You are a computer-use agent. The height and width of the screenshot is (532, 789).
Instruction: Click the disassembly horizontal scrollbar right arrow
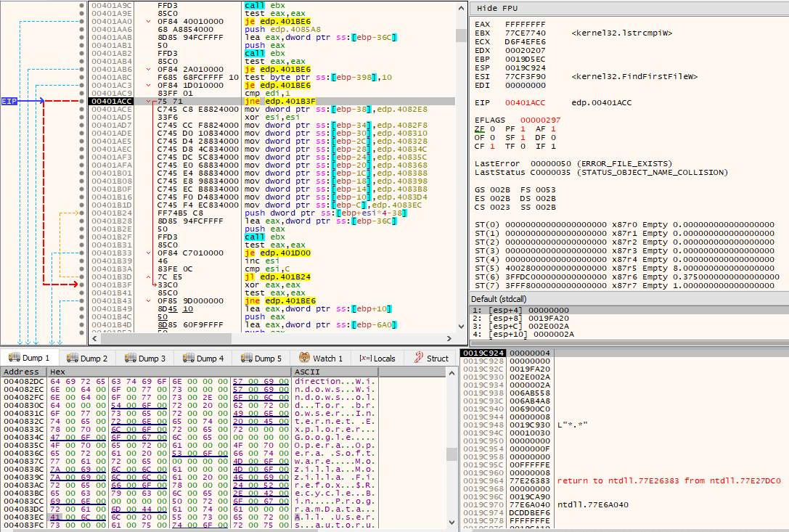tap(449, 339)
